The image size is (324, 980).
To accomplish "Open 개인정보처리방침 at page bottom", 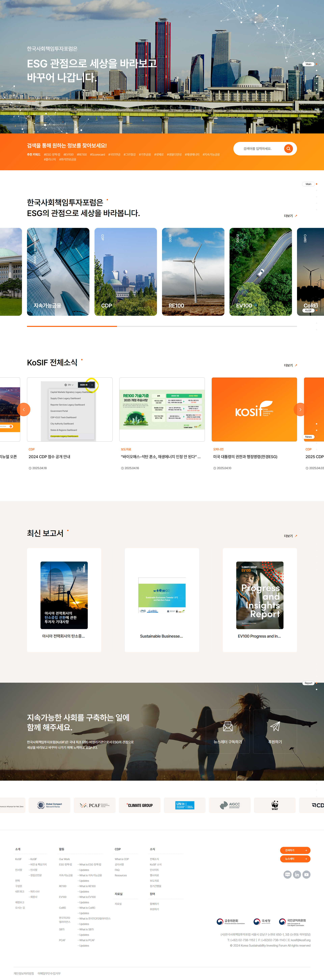I will (x=24, y=974).
